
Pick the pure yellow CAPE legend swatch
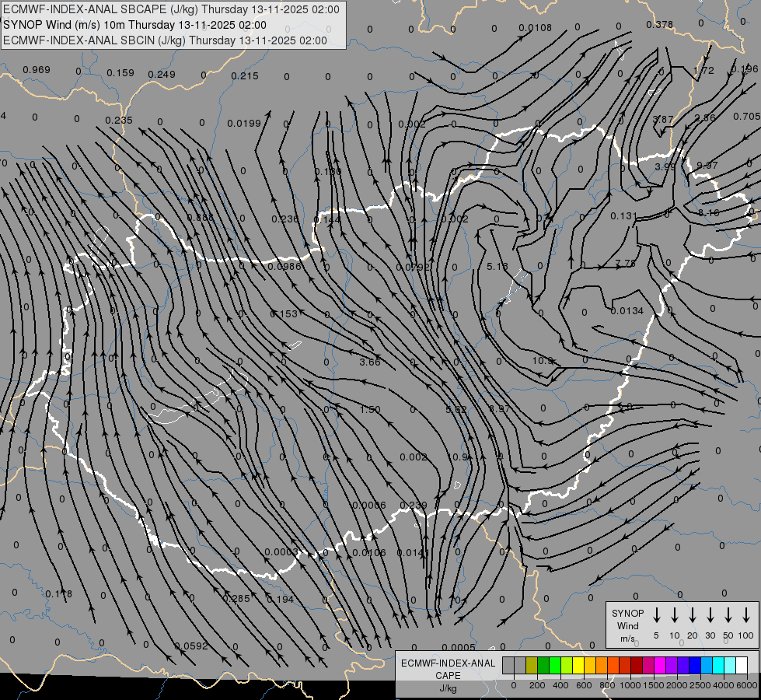tap(578, 665)
